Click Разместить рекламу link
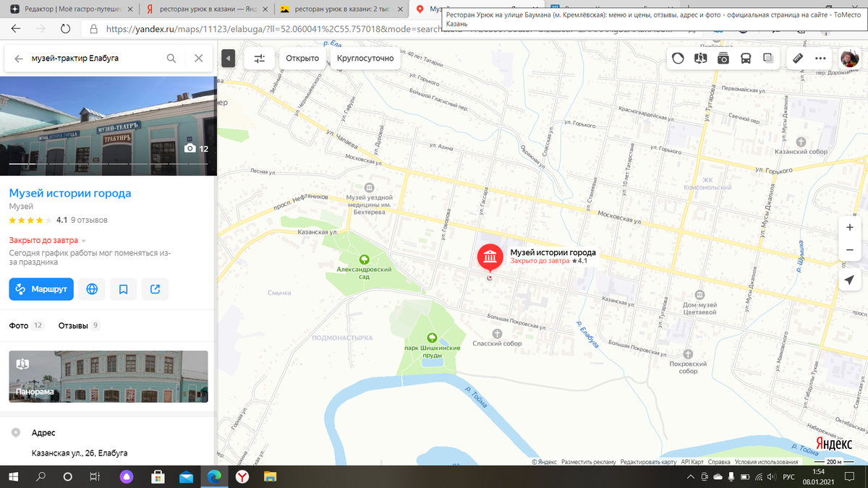Screen dimensions: 868x488 click(588, 462)
